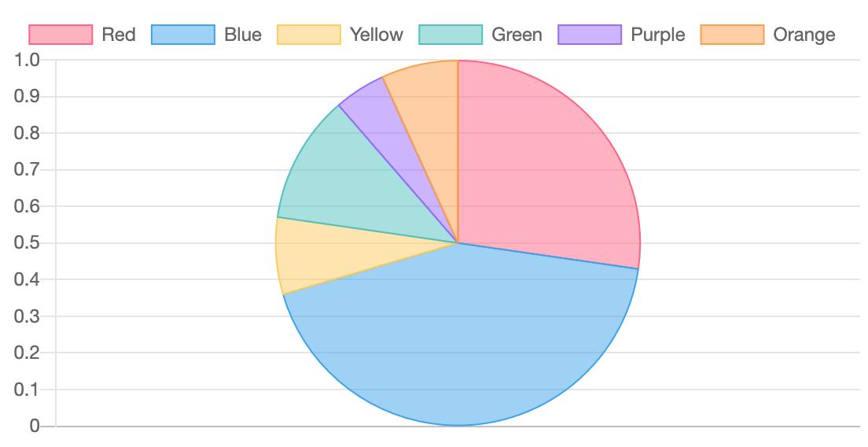Click the Red legend color box
The image size is (868, 447).
click(61, 35)
